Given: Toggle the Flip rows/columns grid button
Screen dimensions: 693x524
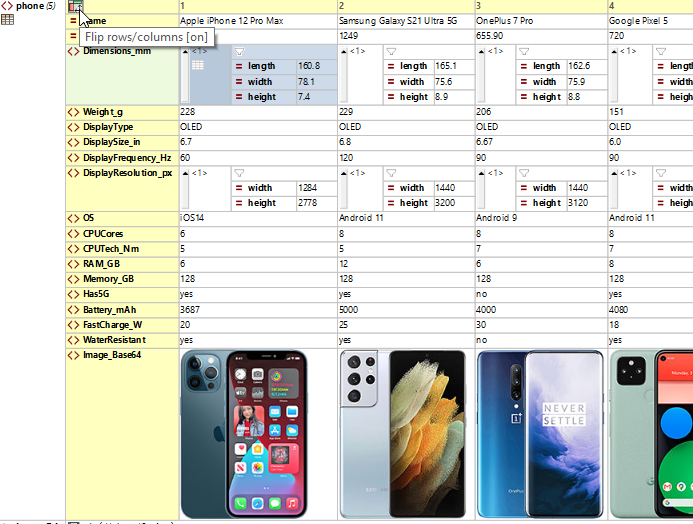Looking at the screenshot, I should 75,7.
